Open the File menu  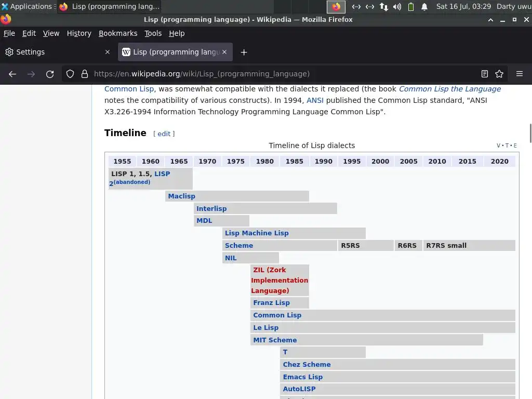(9, 33)
